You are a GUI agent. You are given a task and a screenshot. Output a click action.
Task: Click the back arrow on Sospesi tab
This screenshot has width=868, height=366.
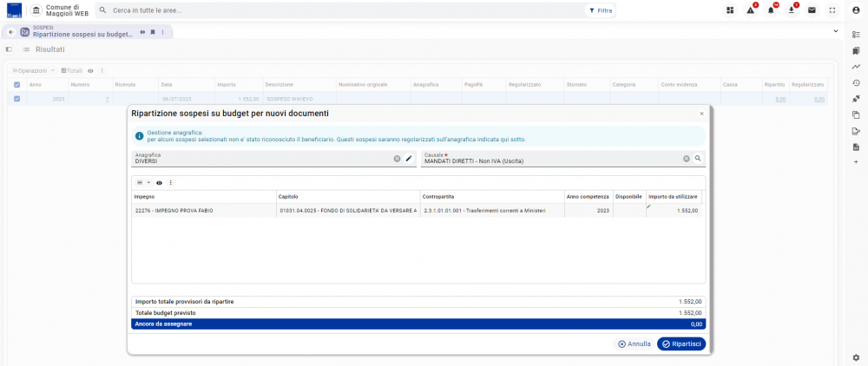click(x=10, y=32)
